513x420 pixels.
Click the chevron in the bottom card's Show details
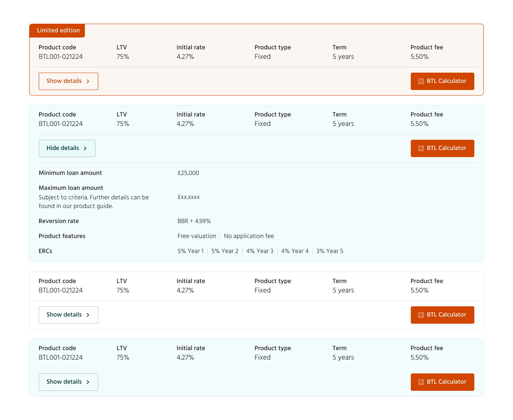(88, 382)
